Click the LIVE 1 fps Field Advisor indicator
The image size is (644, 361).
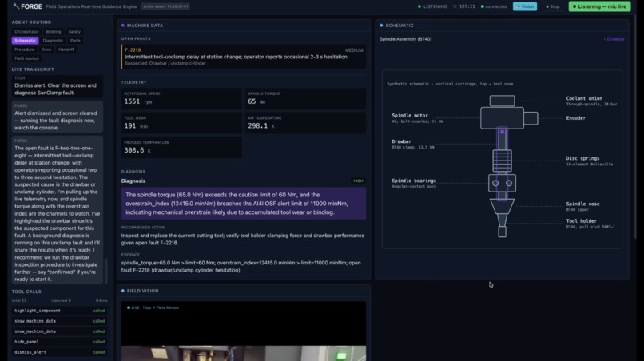tap(153, 307)
